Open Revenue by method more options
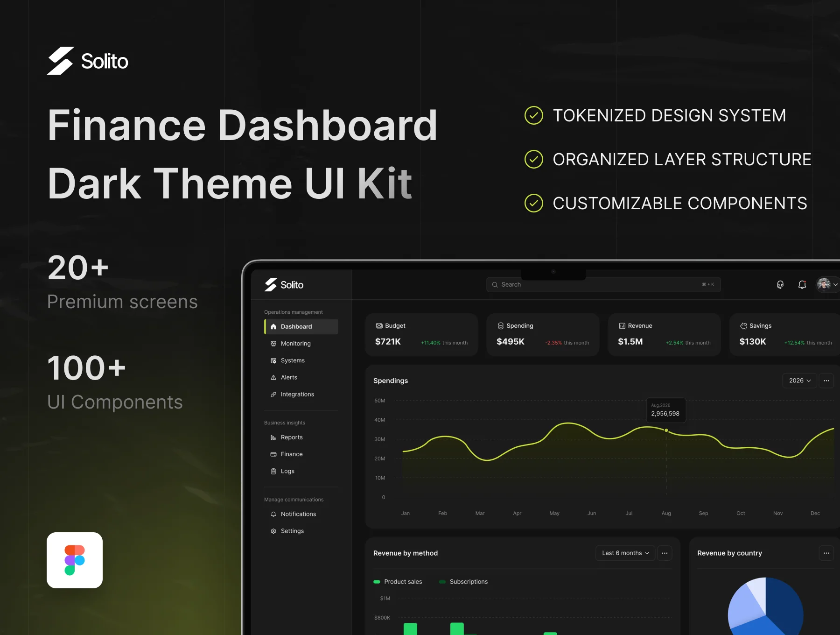This screenshot has width=840, height=635. pos(665,553)
